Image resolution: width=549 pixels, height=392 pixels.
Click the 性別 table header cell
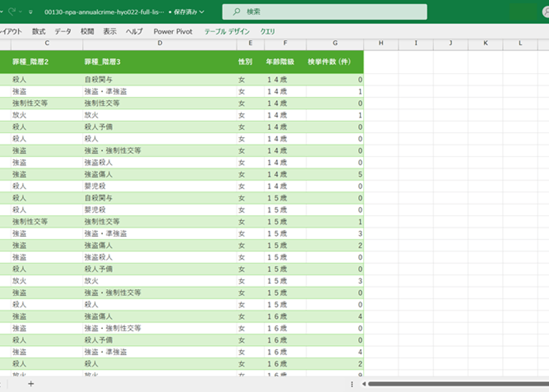pos(250,62)
